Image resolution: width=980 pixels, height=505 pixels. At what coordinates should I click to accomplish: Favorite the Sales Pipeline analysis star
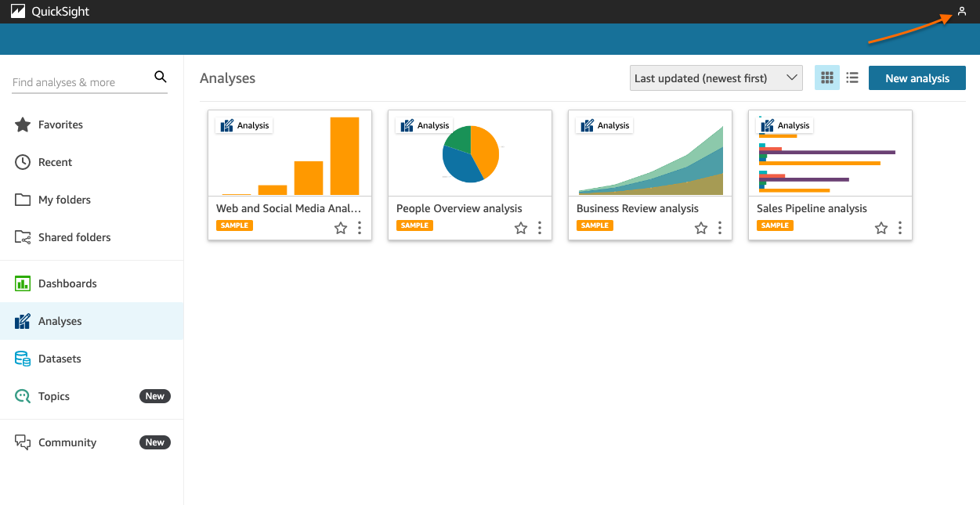point(881,228)
